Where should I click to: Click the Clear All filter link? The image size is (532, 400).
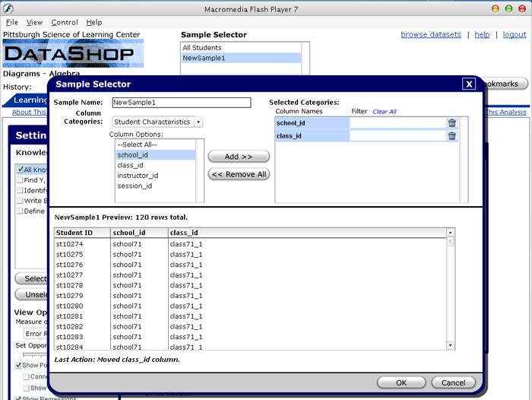(384, 112)
